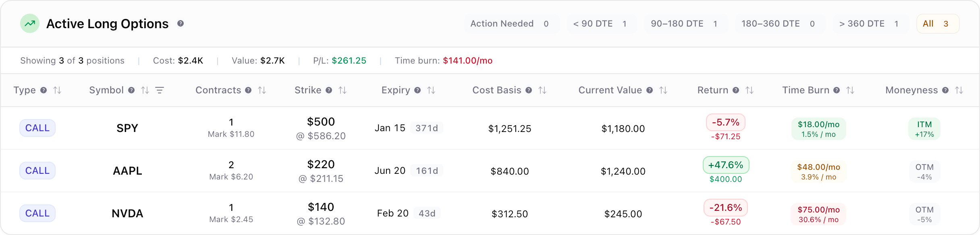Image resolution: width=980 pixels, height=235 pixels.
Task: Click the P/L $261.25 summary value
Action: pyautogui.click(x=349, y=61)
